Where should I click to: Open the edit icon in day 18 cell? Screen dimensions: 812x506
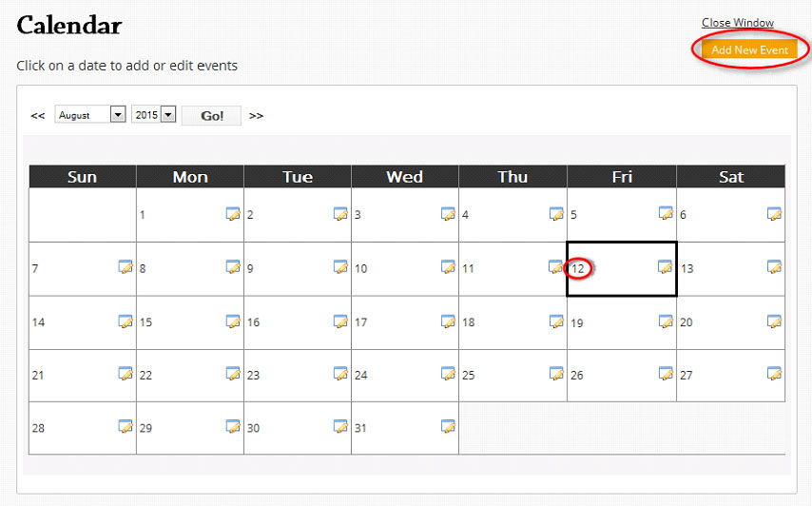coord(556,321)
